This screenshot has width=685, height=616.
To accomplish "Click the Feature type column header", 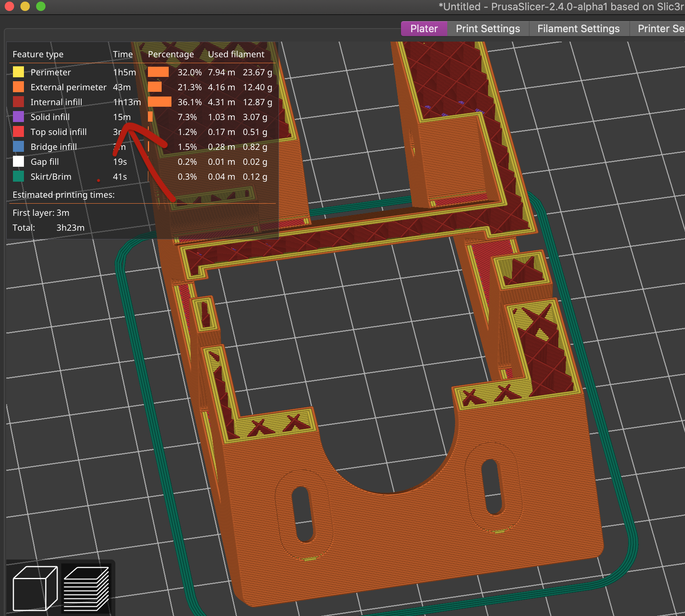I will (x=38, y=54).
